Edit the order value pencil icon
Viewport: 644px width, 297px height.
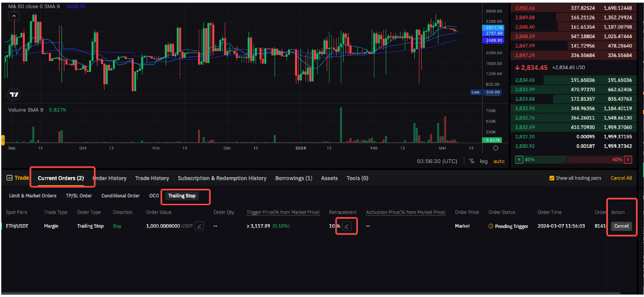(199, 226)
